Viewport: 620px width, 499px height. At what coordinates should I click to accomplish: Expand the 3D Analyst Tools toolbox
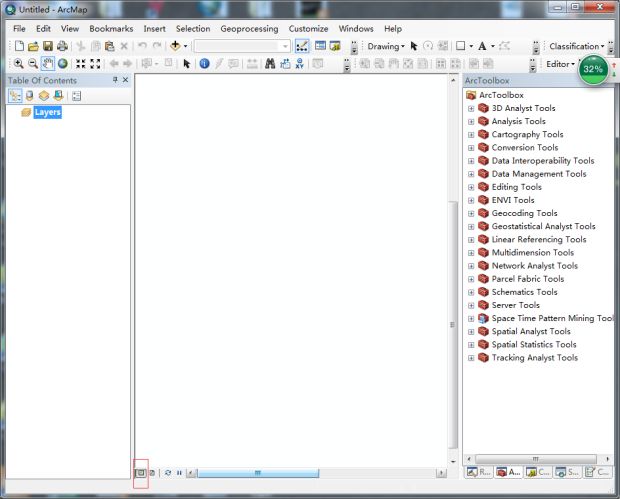(471, 108)
